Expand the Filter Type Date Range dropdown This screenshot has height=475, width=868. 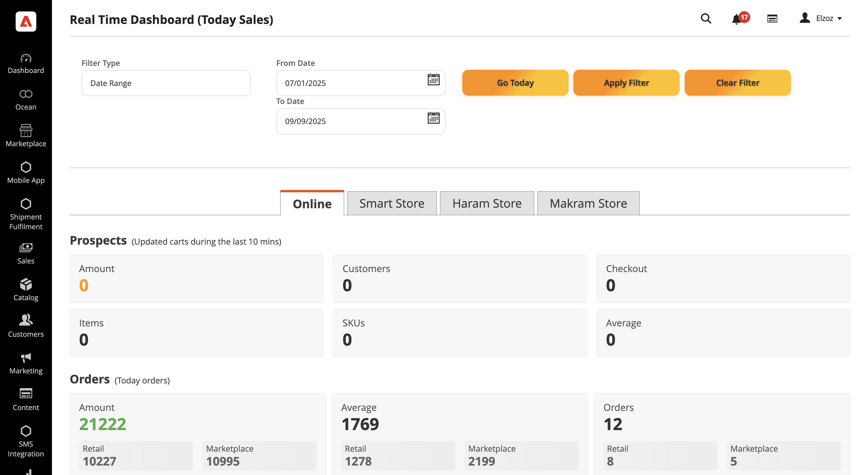[x=166, y=83]
